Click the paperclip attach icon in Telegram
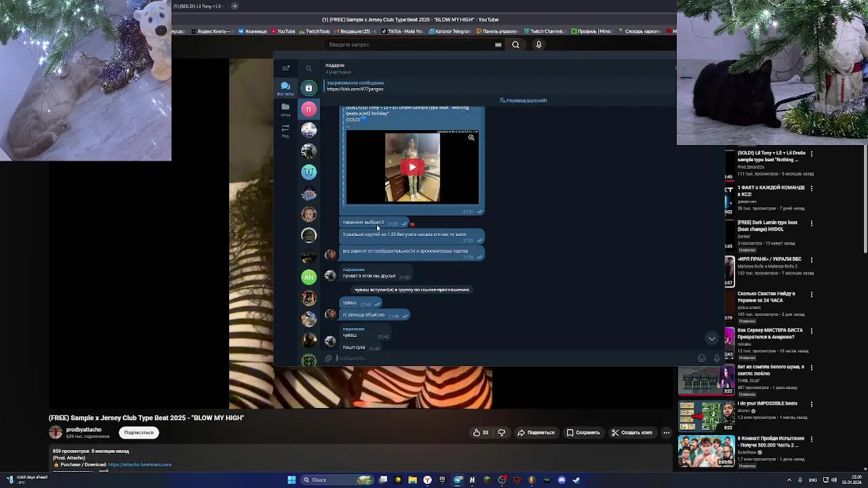Screen dimensions: 868x488 point(328,358)
